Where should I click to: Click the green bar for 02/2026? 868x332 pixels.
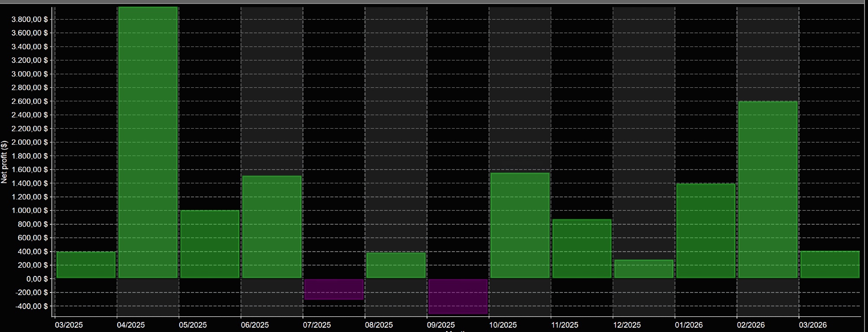coord(768,189)
